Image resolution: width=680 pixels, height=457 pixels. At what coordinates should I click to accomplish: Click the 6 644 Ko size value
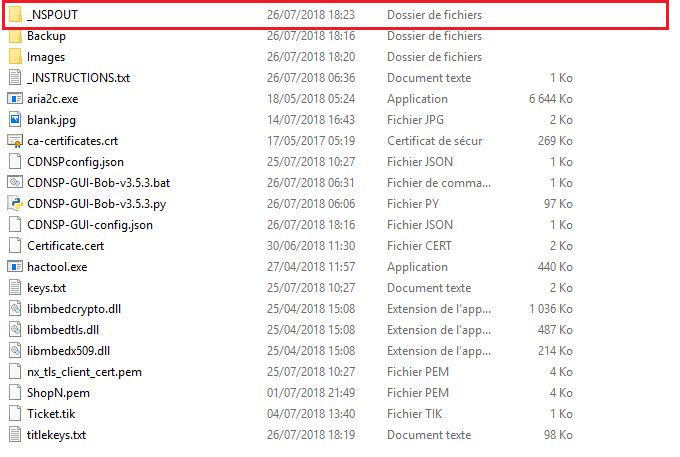coord(551,99)
